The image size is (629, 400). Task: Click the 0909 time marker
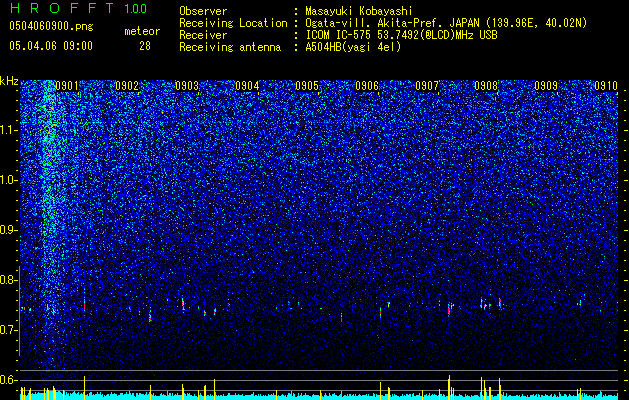coord(546,85)
